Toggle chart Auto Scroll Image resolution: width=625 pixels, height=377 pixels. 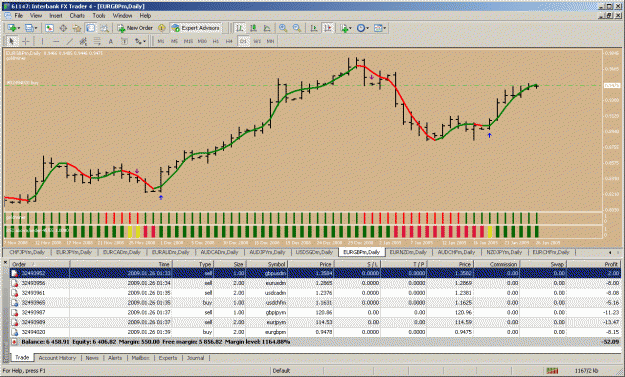coord(314,28)
